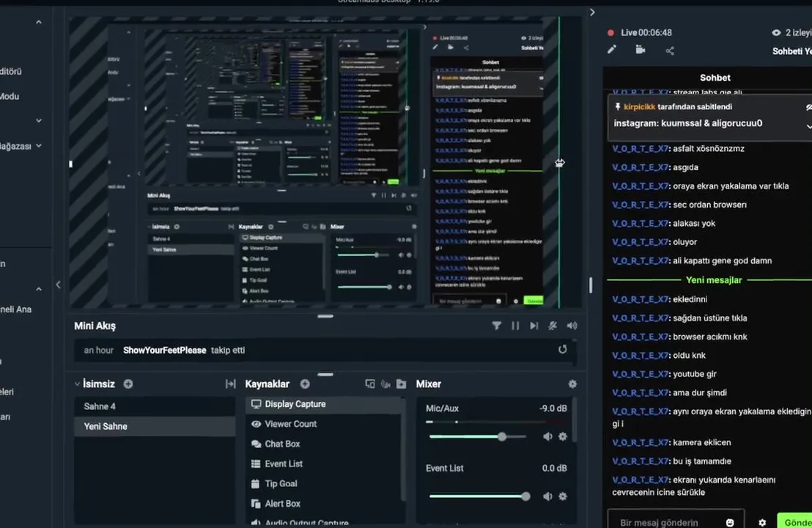Click the pin icon on pinned chat message
The height and width of the screenshot is (528, 812).
[617, 107]
